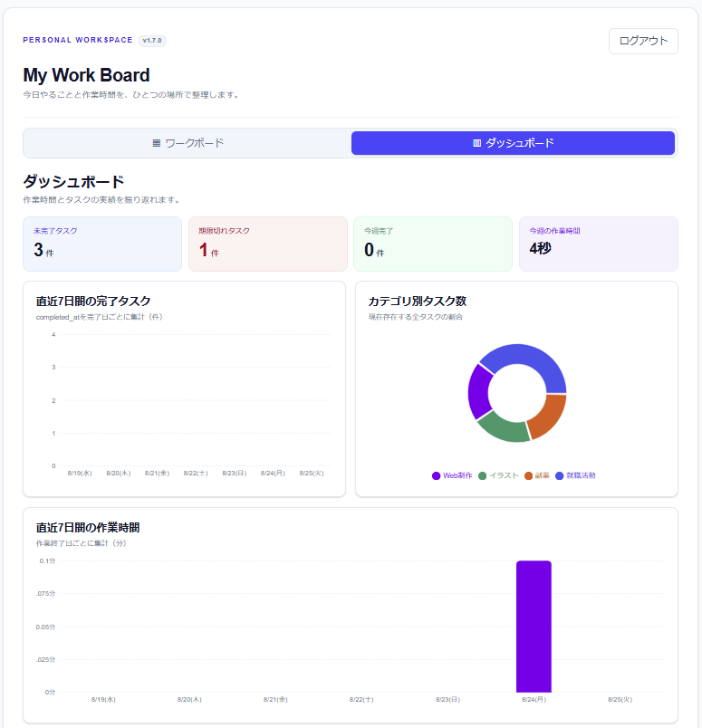Click the PERSONAL WORKSPACE label

78,40
